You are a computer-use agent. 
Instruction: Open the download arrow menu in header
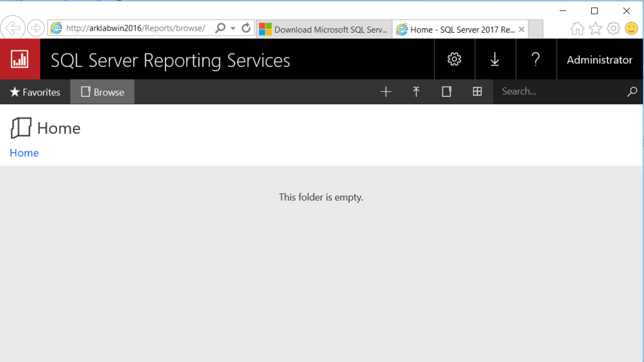tap(495, 59)
